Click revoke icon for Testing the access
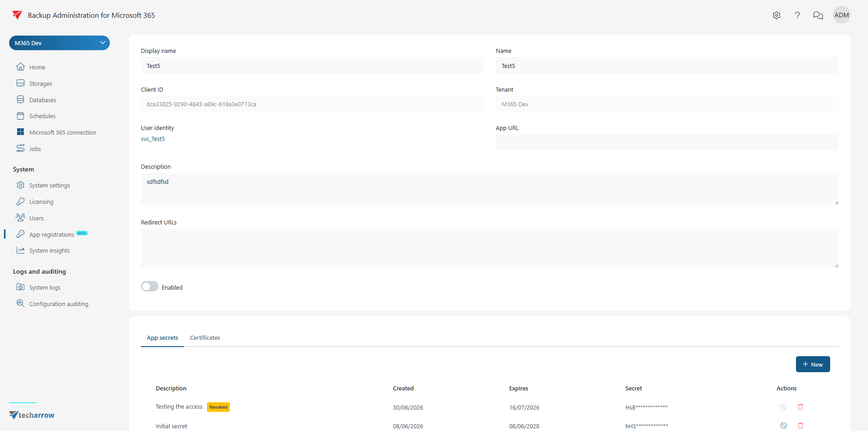The width and height of the screenshot is (868, 431). point(783,407)
